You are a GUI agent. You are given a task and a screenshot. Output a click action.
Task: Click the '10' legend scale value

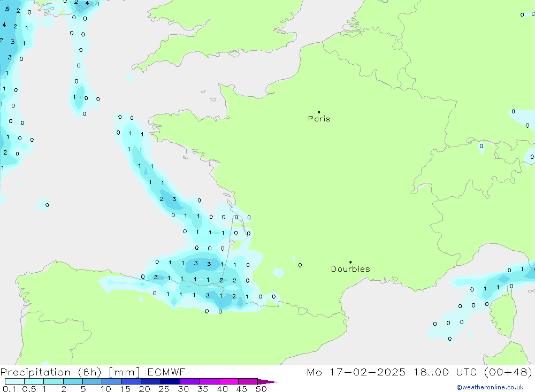tap(106, 389)
